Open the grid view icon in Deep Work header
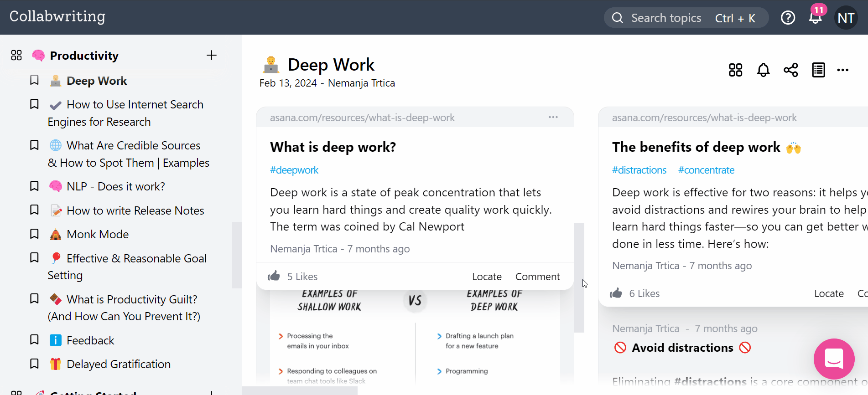The width and height of the screenshot is (868, 395). point(735,70)
